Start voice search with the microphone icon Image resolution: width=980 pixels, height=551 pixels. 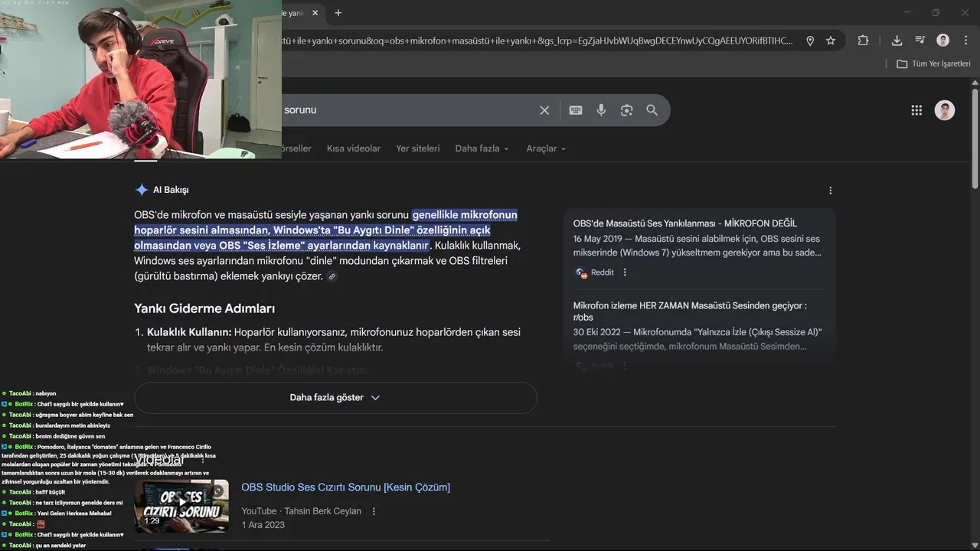click(601, 110)
